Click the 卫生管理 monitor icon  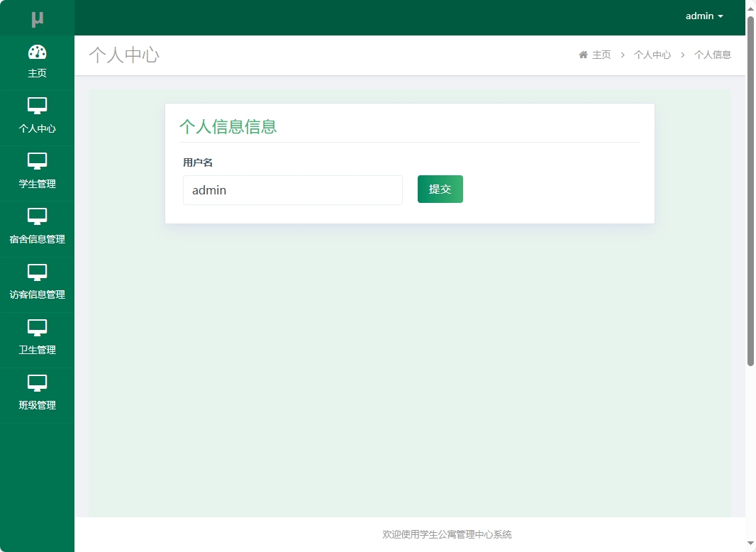click(x=38, y=329)
